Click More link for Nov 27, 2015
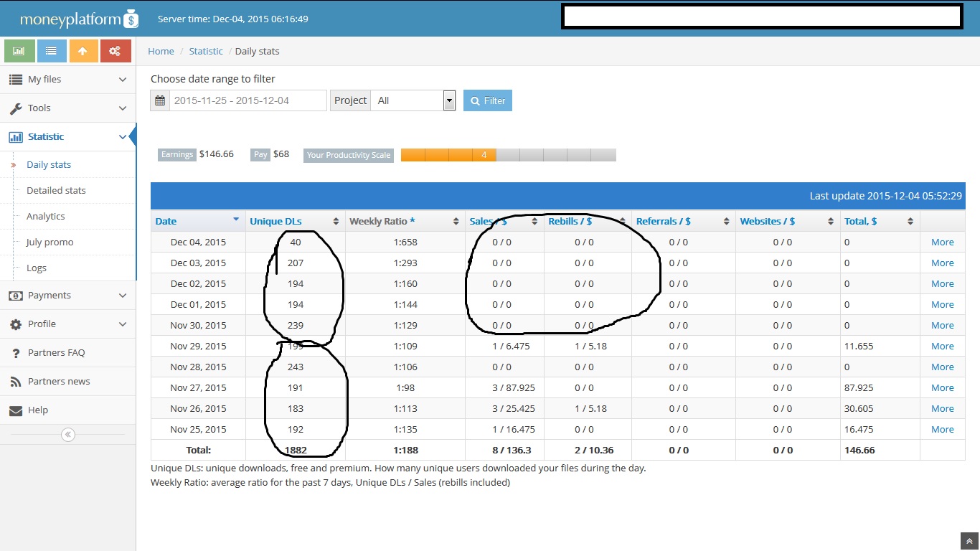980x551 pixels. click(942, 387)
